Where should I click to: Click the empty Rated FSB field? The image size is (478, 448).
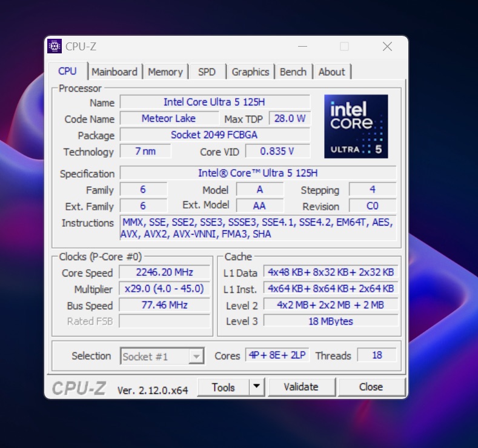tap(164, 321)
